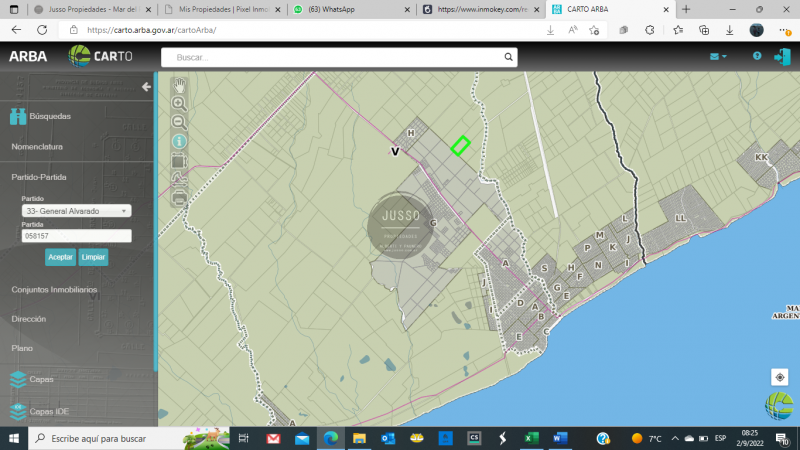This screenshot has height=450, width=800.
Task: Expand the Capas layers section
Action: click(x=41, y=380)
